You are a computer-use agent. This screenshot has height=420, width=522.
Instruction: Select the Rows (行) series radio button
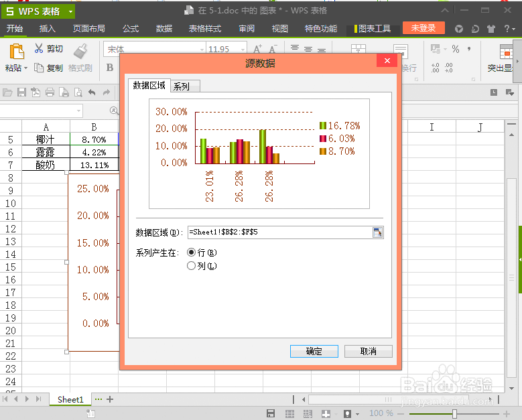point(191,253)
